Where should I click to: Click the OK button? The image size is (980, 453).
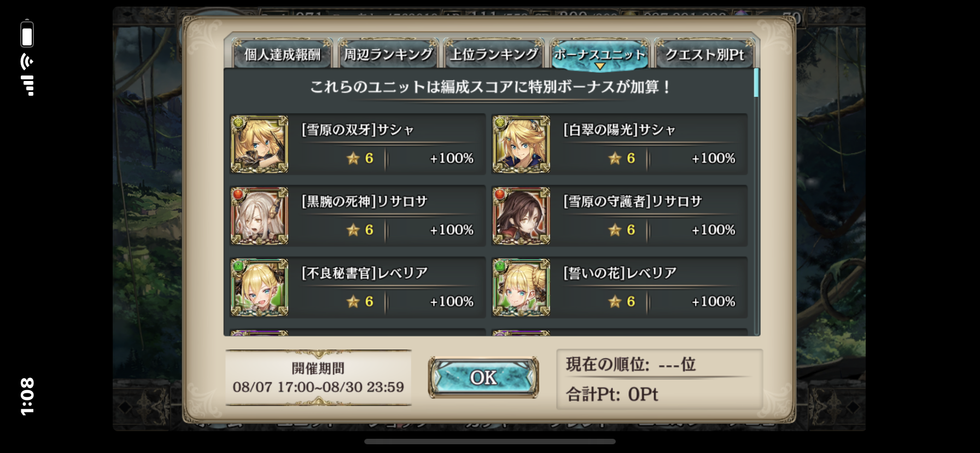(x=483, y=377)
